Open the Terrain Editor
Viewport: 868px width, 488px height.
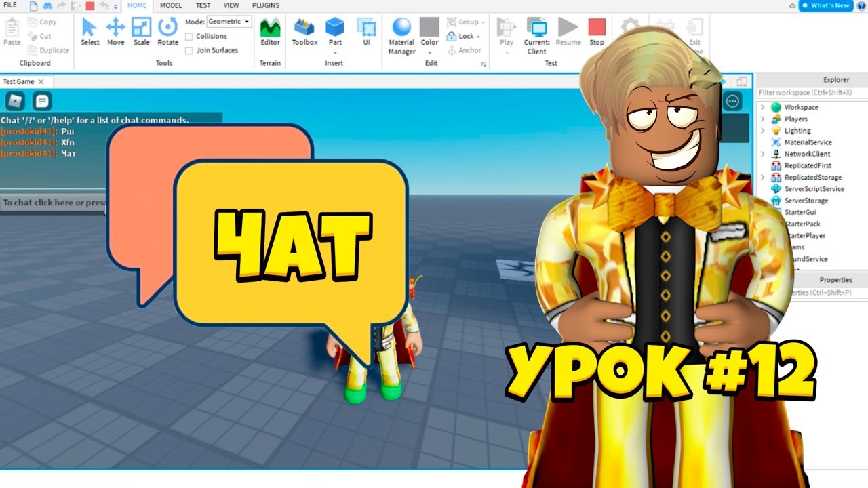(x=270, y=32)
